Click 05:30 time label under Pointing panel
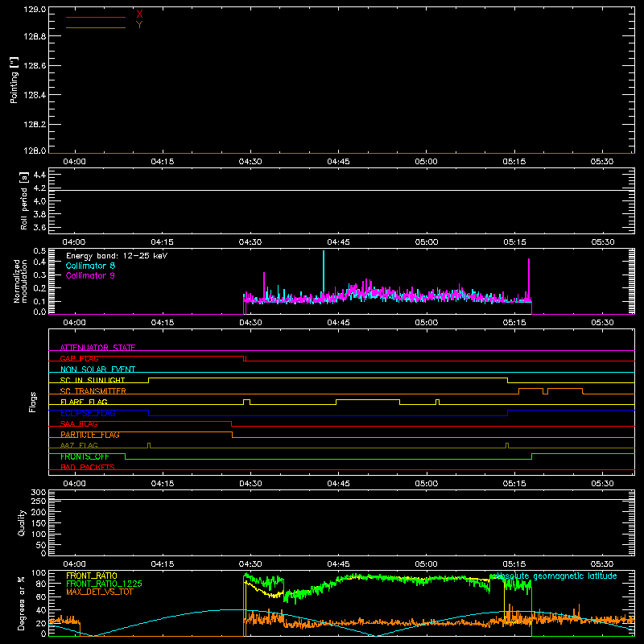The image size is (644, 644). (x=602, y=162)
